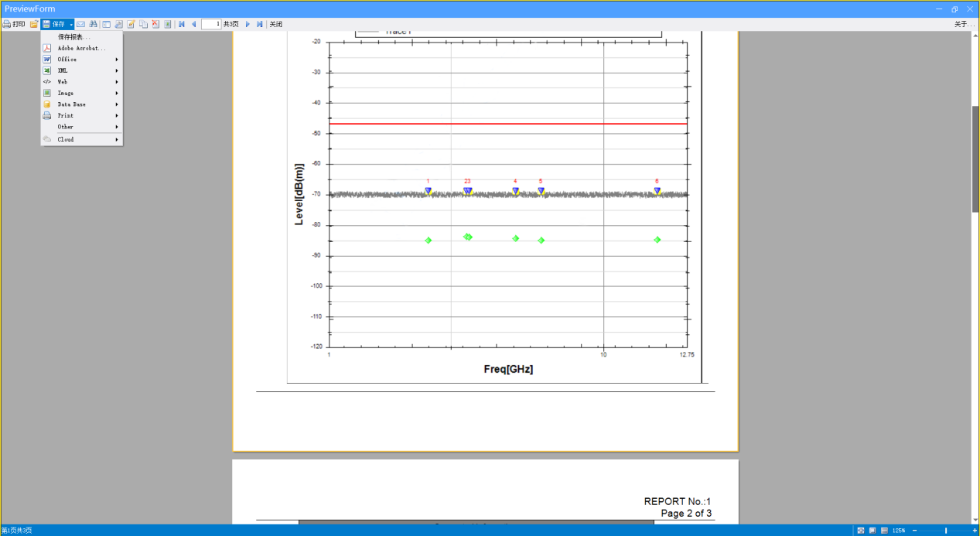Click the 保存 save button

point(54,24)
